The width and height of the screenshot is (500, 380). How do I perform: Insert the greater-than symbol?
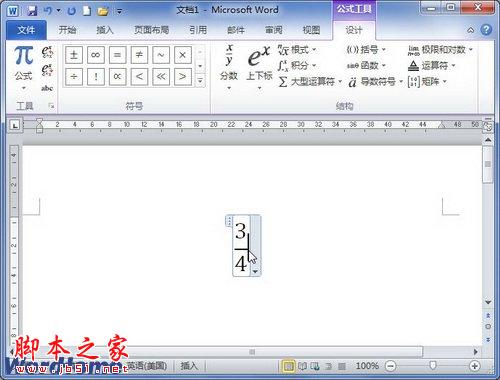pyautogui.click(x=183, y=77)
